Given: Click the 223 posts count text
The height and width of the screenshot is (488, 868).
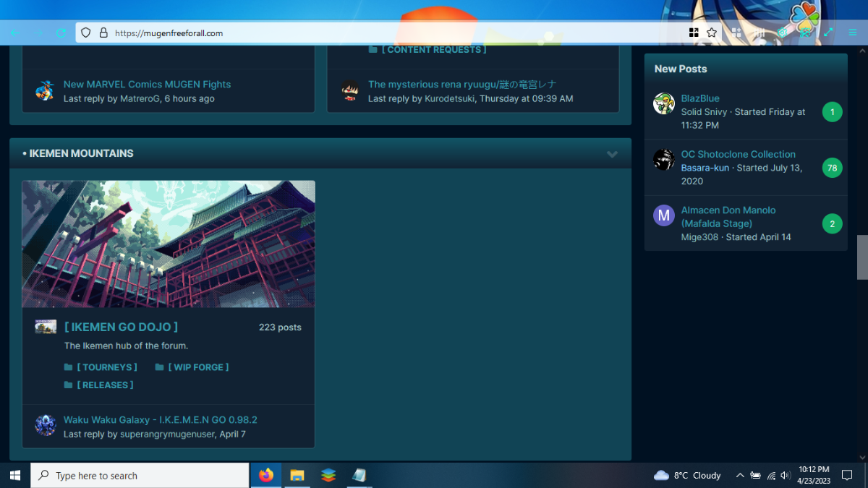Looking at the screenshot, I should coord(280,328).
